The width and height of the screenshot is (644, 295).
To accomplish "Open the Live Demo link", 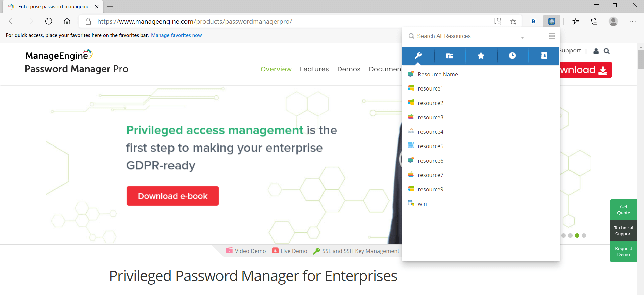I will click(289, 251).
